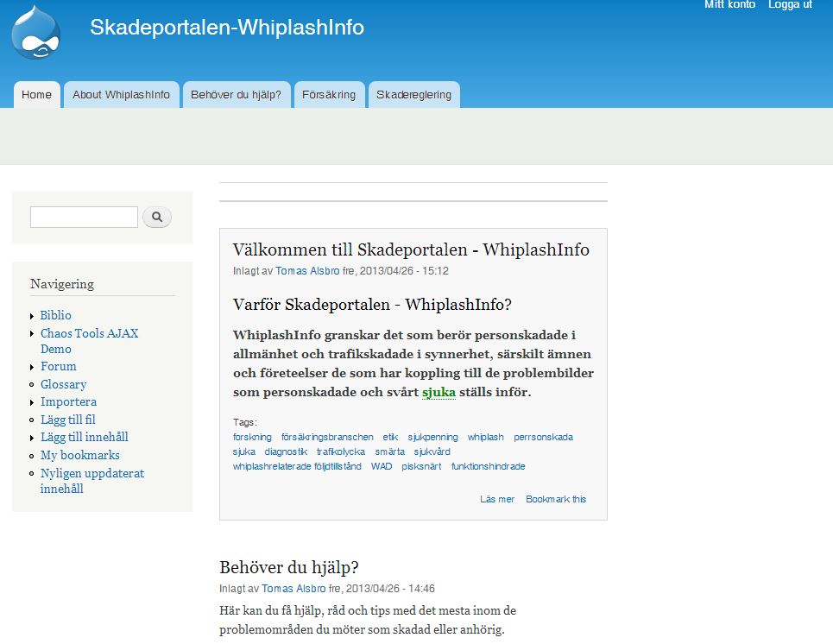Expand the Chaos Tools AJAX Demo arrow
Viewport: 833px width, 644px height.
(33, 334)
